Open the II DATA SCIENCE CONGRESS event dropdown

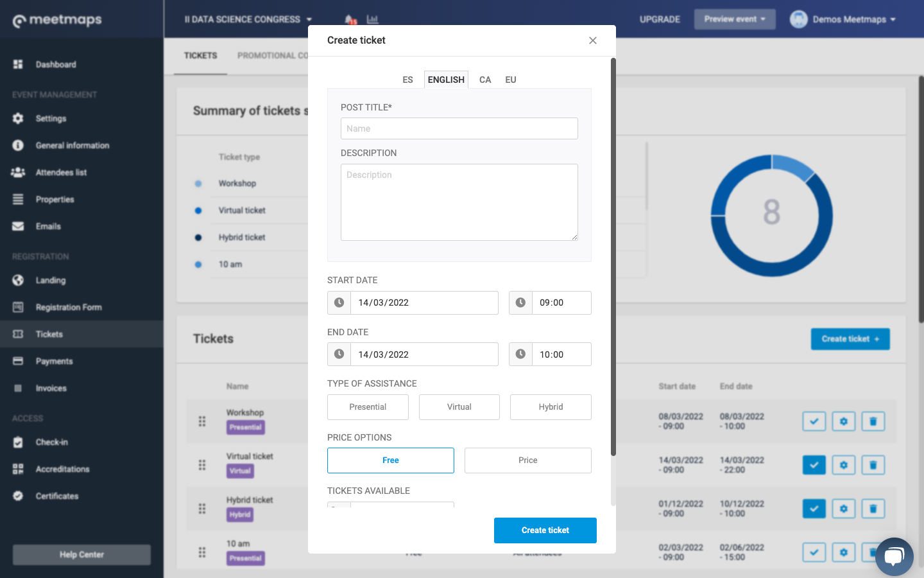[247, 19]
